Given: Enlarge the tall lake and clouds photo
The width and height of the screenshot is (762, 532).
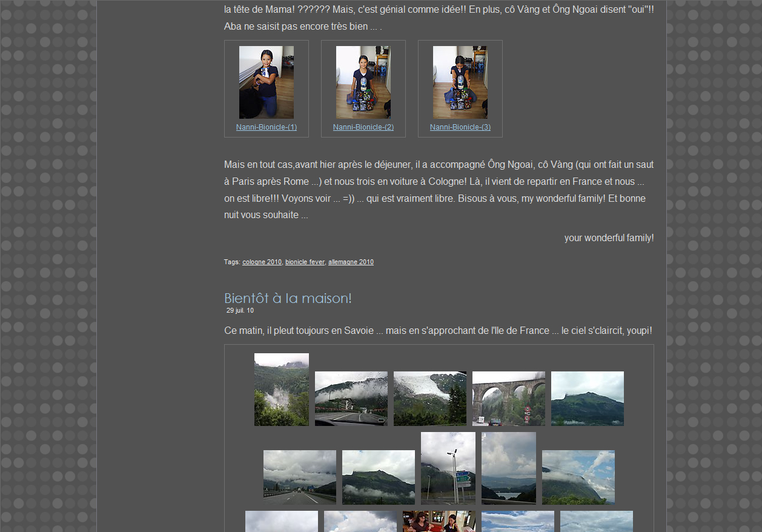Looking at the screenshot, I should [509, 468].
